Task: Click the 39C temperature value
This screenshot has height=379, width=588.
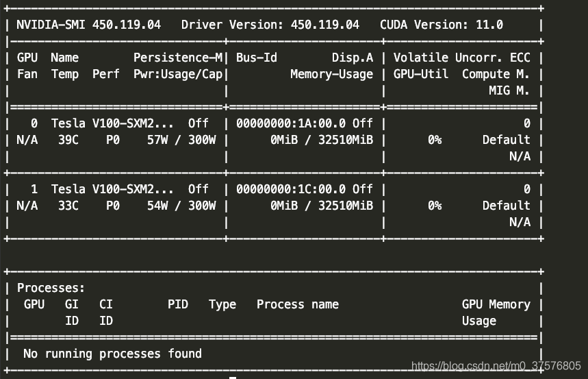Action: (x=68, y=140)
